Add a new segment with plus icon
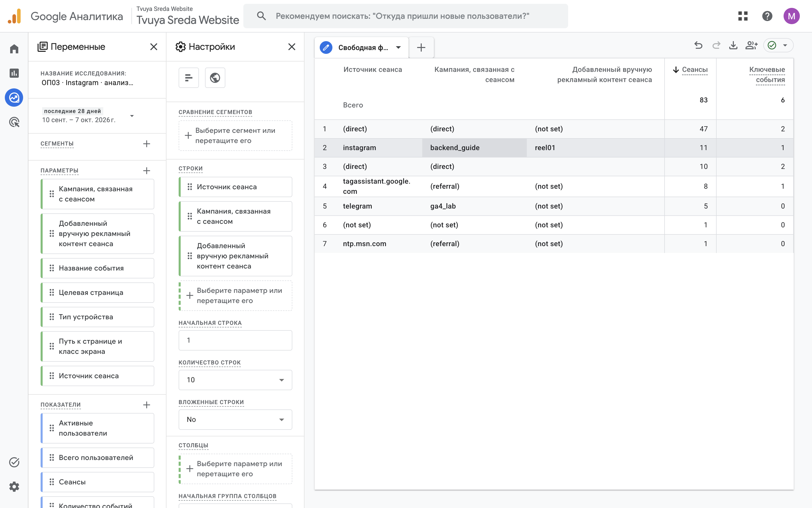 point(147,144)
